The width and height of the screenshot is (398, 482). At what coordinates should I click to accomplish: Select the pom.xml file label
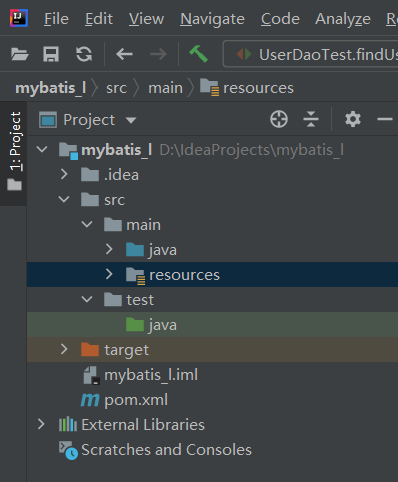(x=136, y=400)
